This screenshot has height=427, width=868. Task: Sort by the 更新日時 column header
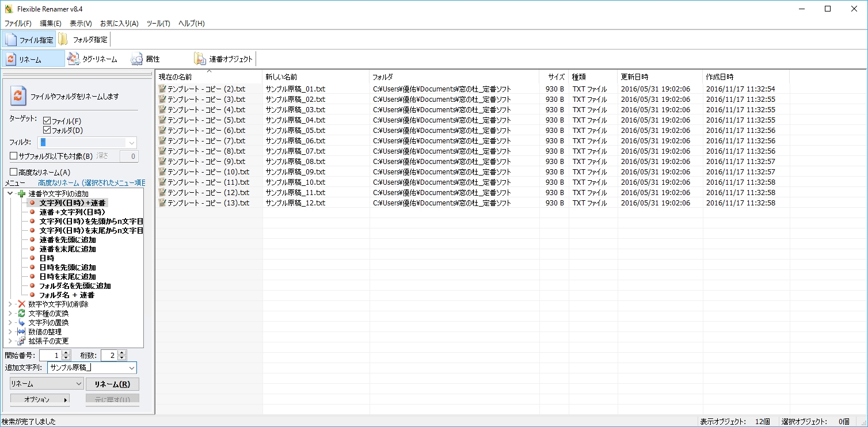coord(660,77)
